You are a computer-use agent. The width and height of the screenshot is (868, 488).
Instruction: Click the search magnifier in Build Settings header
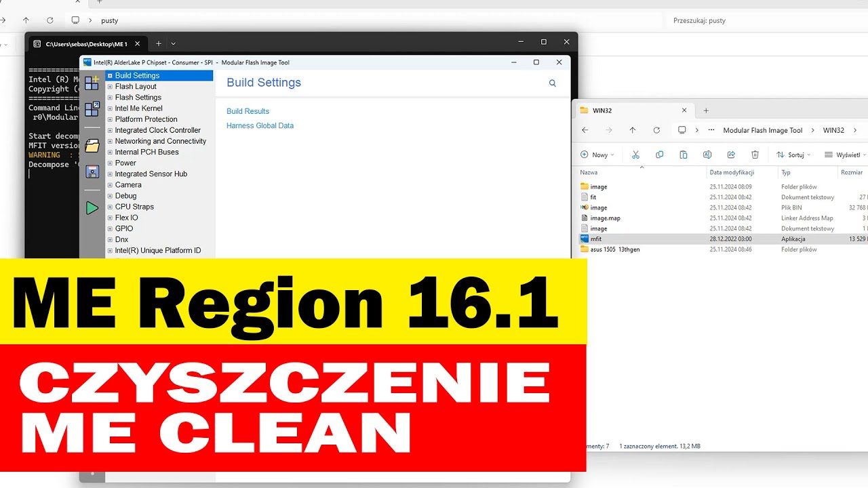pos(552,83)
